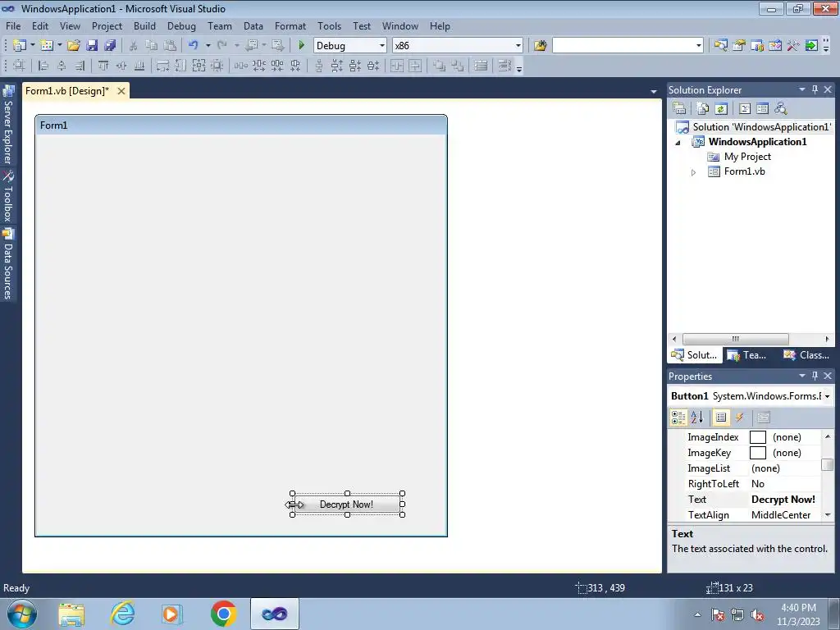Open the Debug configuration dropdown

point(382,46)
